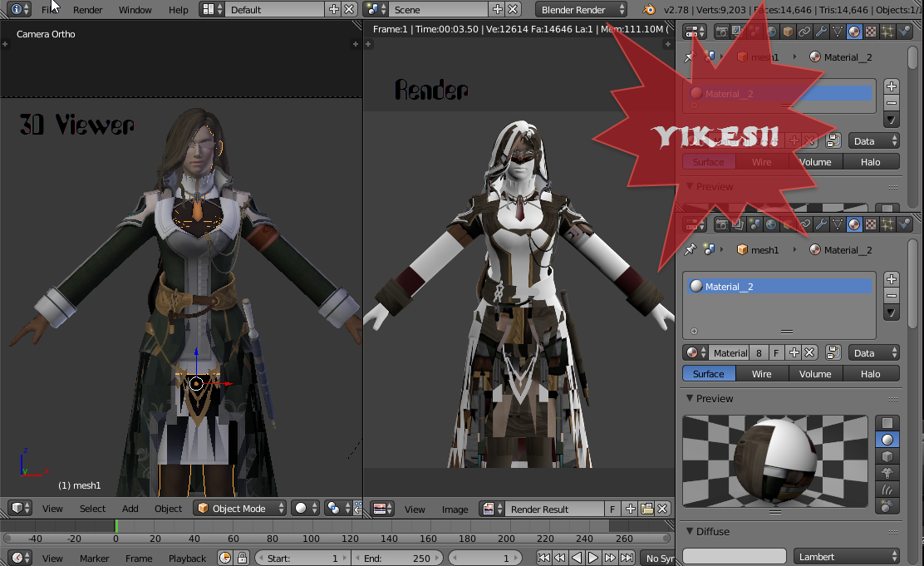Image resolution: width=924 pixels, height=566 pixels.
Task: Toggle timeline lock icon
Action: [x=242, y=558]
